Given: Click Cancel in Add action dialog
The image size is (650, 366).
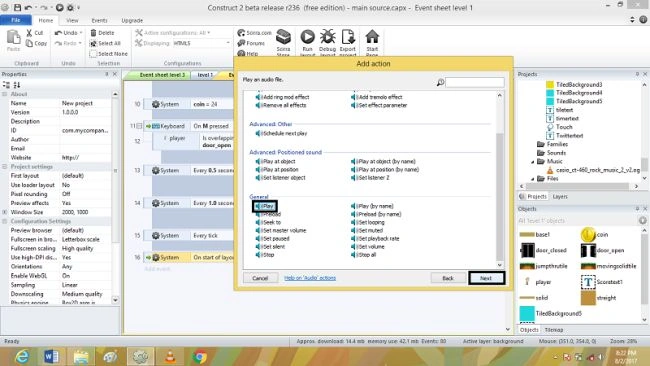Looking at the screenshot, I should pyautogui.click(x=260, y=278).
